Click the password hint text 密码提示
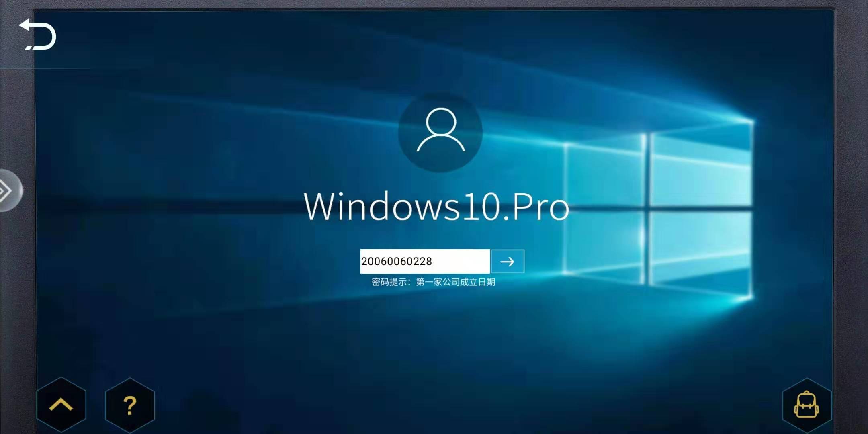868x434 pixels. pos(433,282)
